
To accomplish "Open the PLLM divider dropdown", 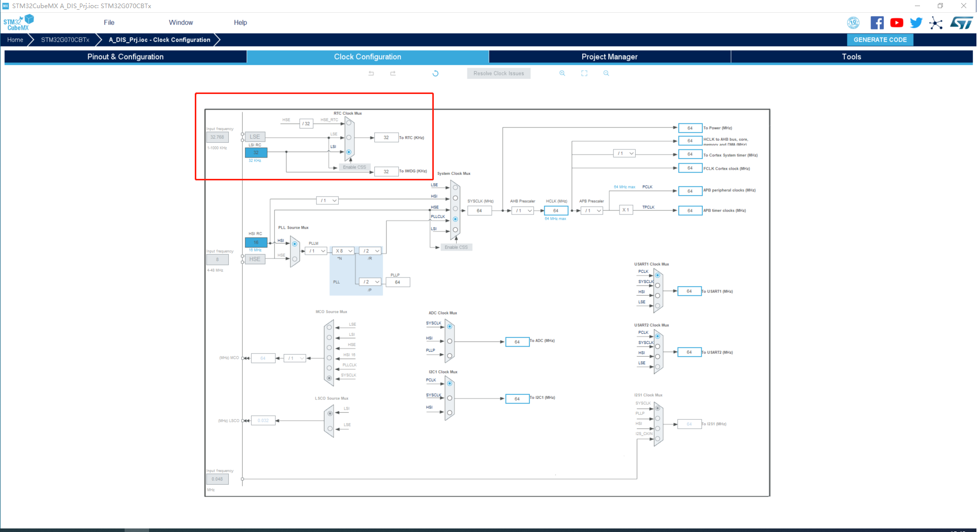I will pyautogui.click(x=316, y=251).
